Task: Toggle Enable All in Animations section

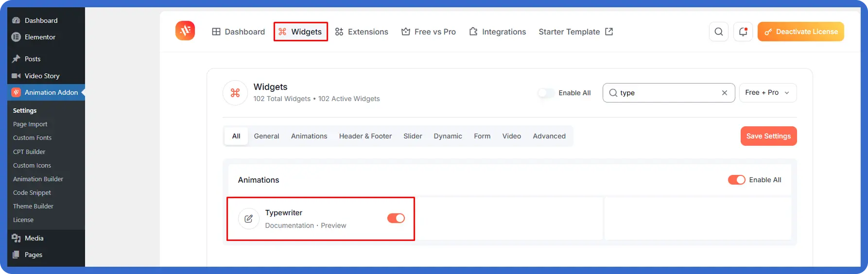Action: pyautogui.click(x=736, y=180)
